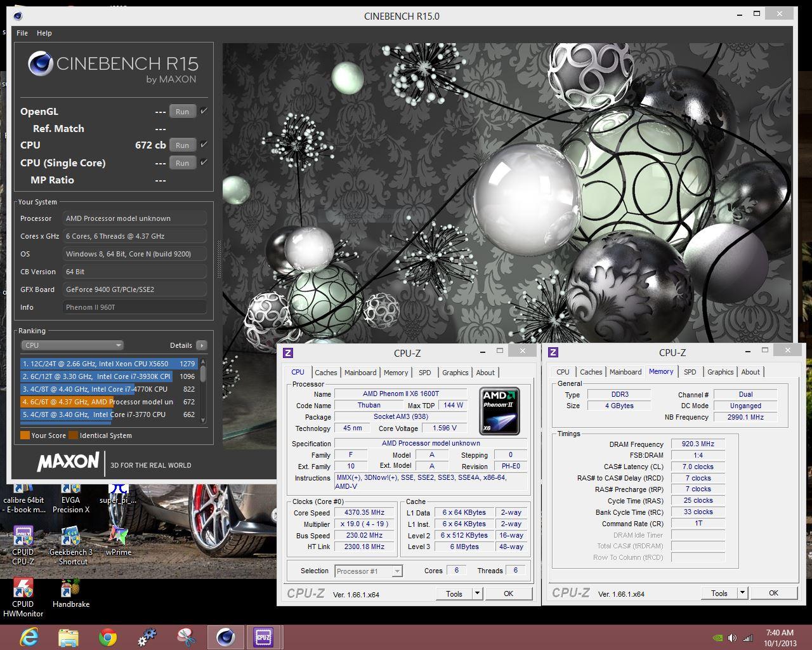
Task: Click the NB Frequency value 2990.1 MHz
Action: (745, 417)
